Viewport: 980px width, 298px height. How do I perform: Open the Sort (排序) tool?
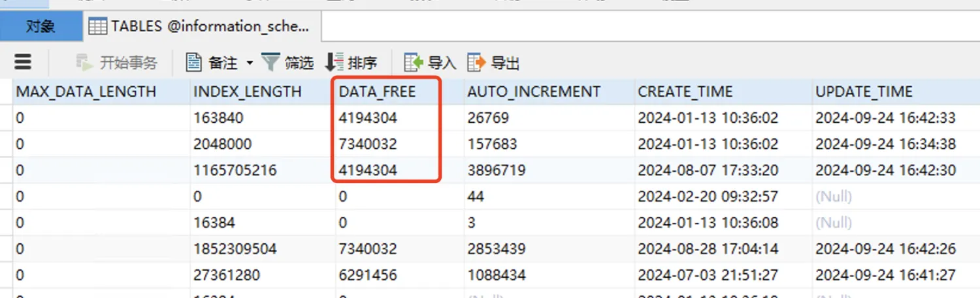point(351,63)
